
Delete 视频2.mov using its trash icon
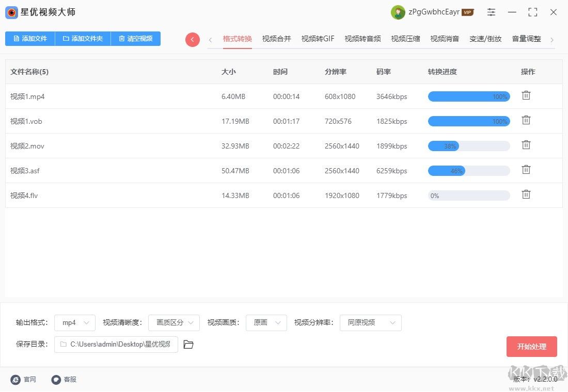pos(526,145)
